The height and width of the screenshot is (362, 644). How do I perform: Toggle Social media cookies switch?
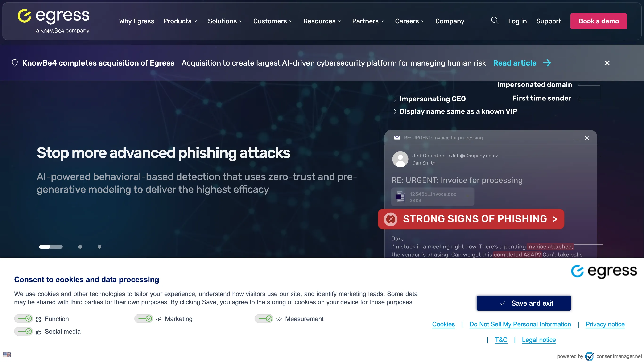coord(24,331)
